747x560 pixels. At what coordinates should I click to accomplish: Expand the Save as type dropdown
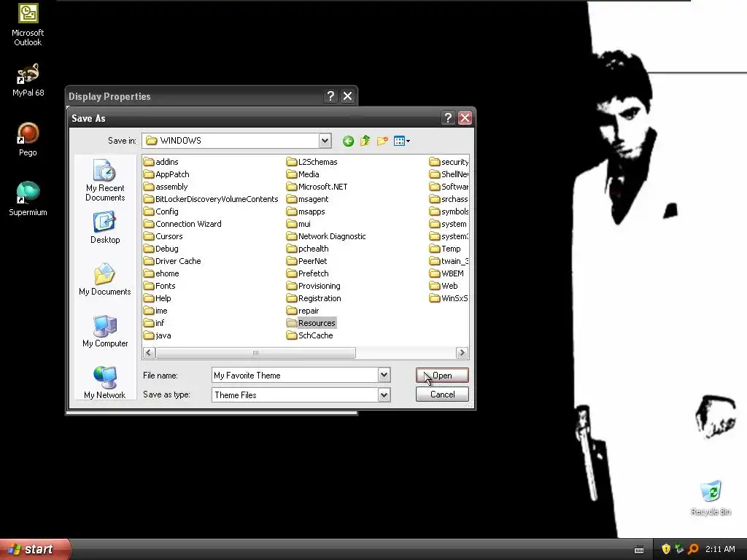(384, 394)
